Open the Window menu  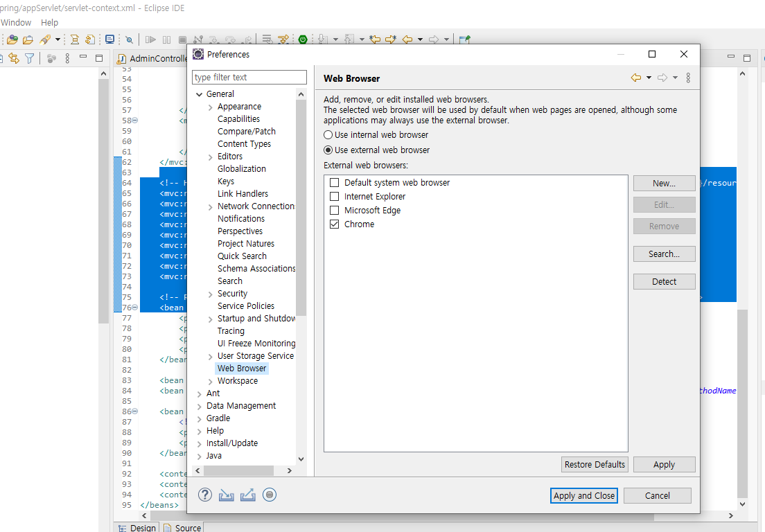pyautogui.click(x=16, y=22)
